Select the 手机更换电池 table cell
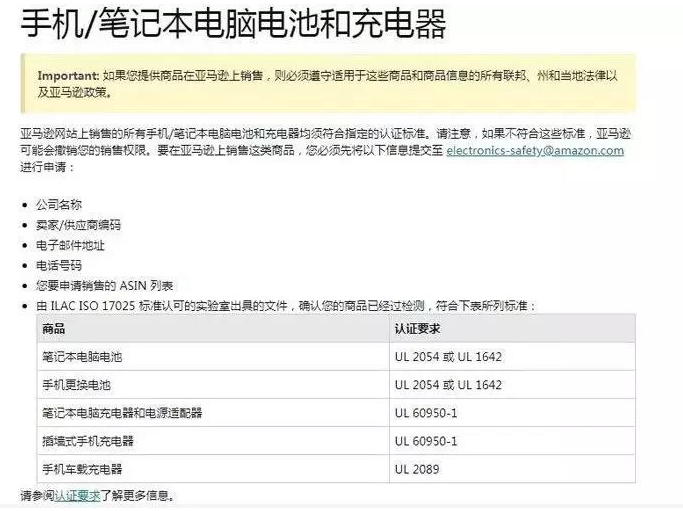Viewport: 683px width, 511px height. [x=75, y=384]
